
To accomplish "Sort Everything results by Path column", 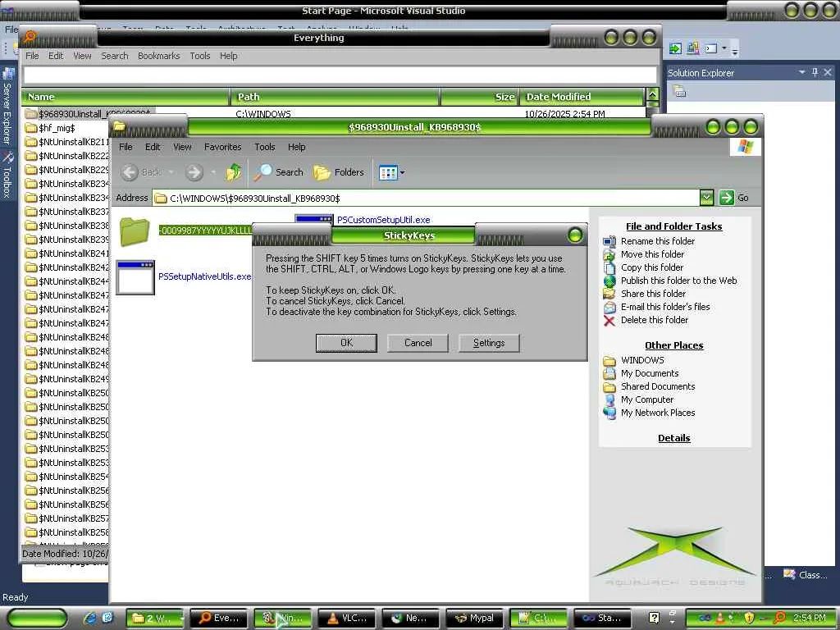I will (x=336, y=97).
